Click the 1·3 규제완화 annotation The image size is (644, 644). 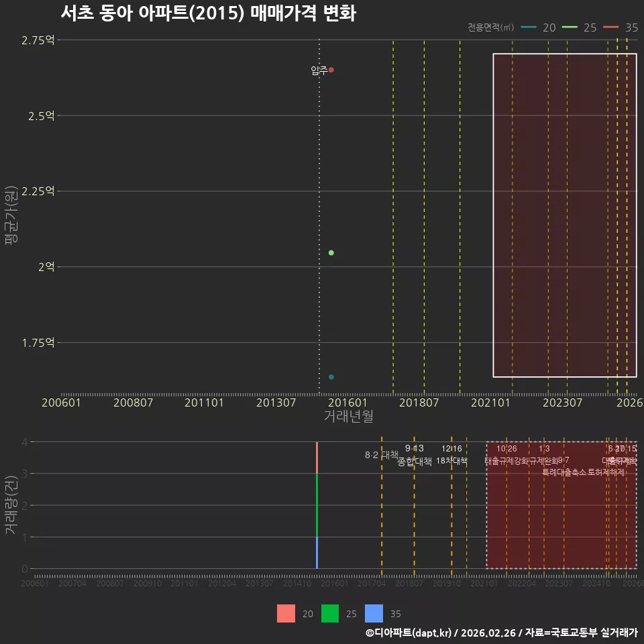coord(544,455)
